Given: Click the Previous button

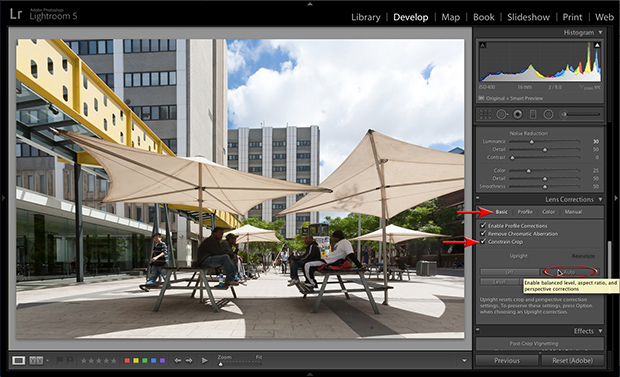Looking at the screenshot, I should [507, 360].
